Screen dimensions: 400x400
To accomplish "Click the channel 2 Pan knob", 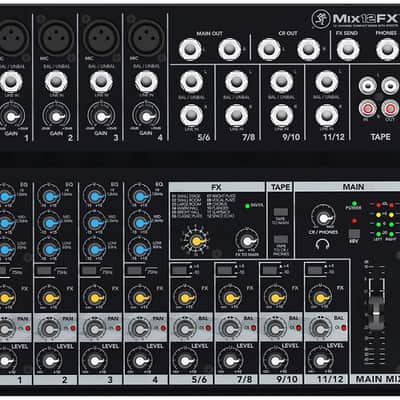I will tap(49, 329).
